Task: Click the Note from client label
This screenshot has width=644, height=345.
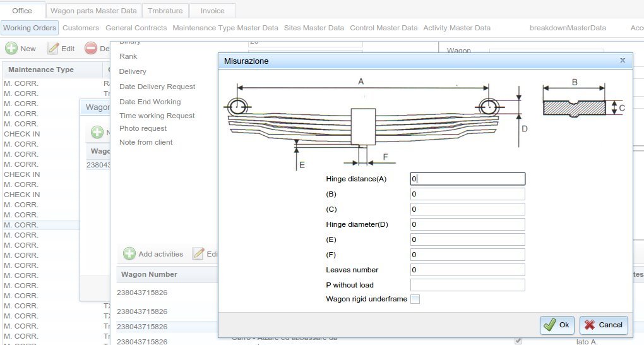Action: point(146,142)
